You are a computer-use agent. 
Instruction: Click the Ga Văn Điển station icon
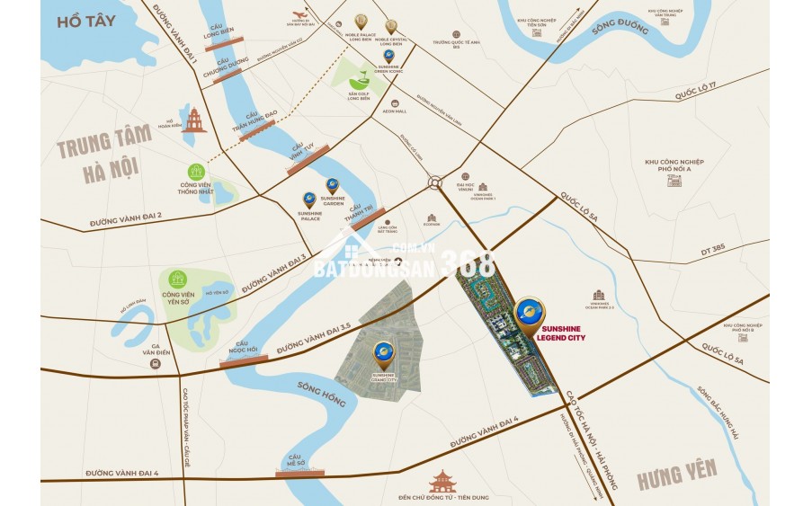155,364
